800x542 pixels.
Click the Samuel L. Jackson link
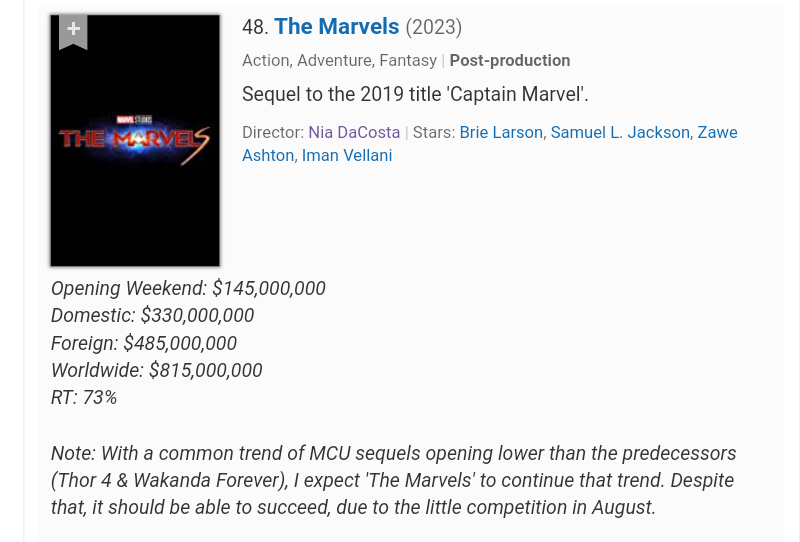620,132
